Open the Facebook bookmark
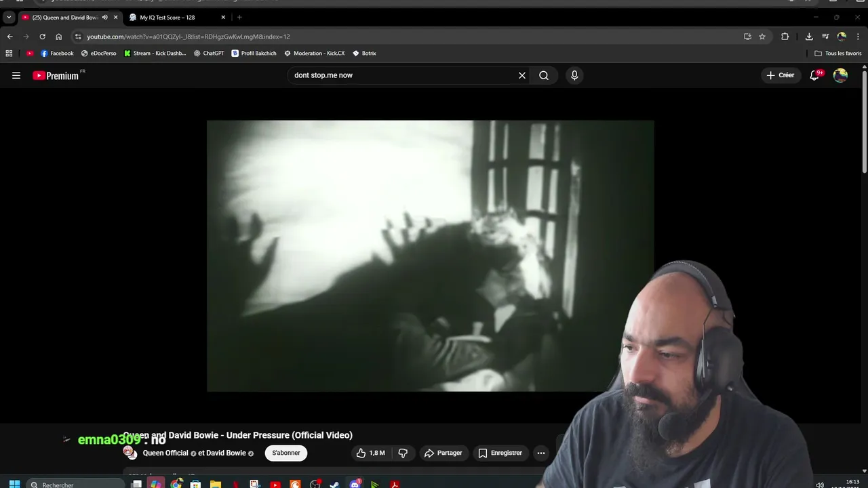868x488 pixels. 57,53
